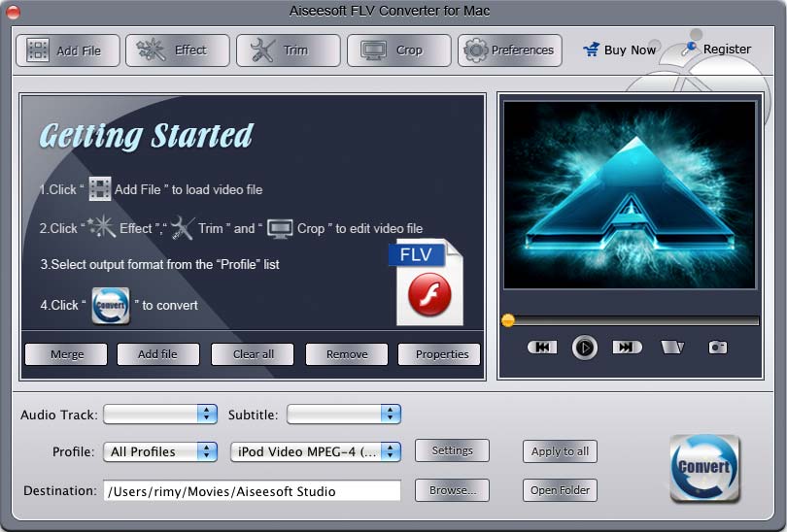Select the Trim tool
This screenshot has width=787, height=532.
coord(289,50)
